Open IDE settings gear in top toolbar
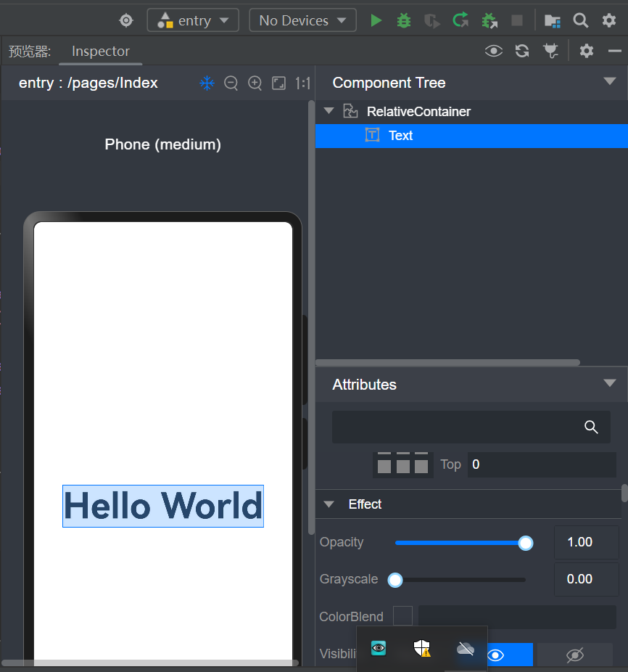Viewport: 628px width, 672px height. coord(608,20)
